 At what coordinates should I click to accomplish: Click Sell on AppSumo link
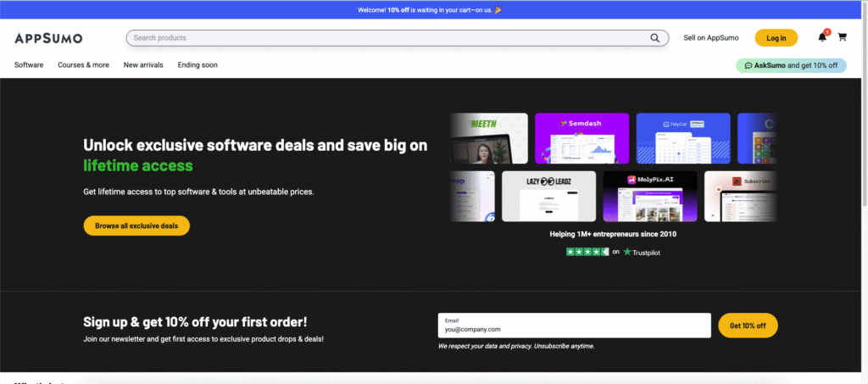(x=711, y=37)
